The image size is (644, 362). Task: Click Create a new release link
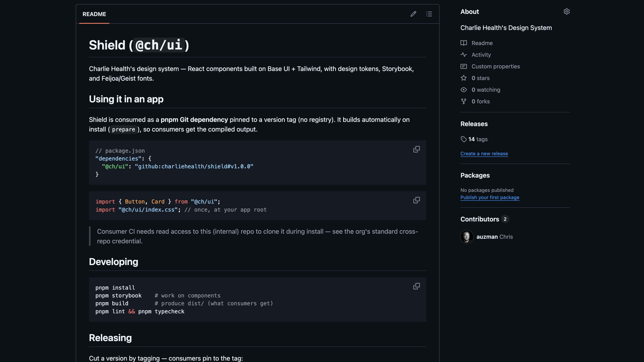pyautogui.click(x=484, y=154)
